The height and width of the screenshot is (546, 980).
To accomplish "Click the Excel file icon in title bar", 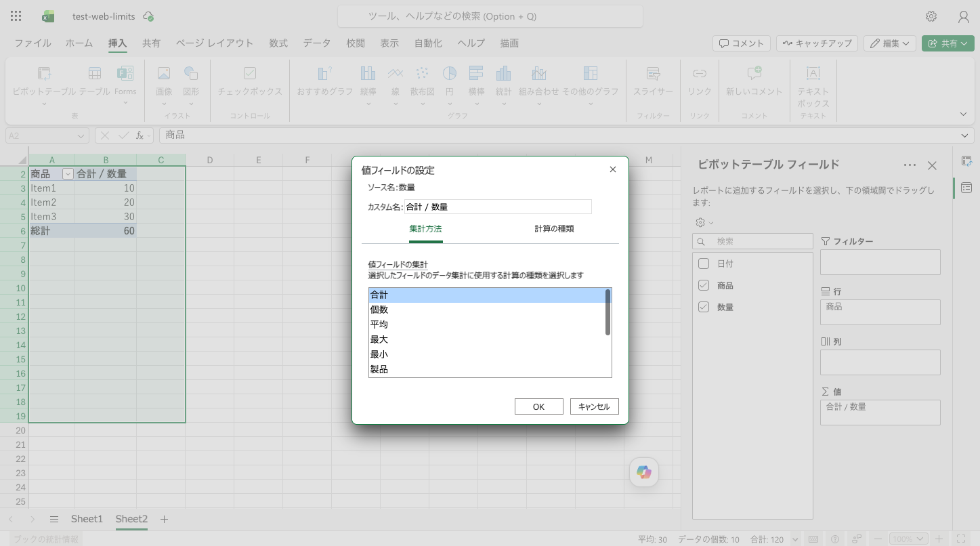I will click(x=48, y=16).
